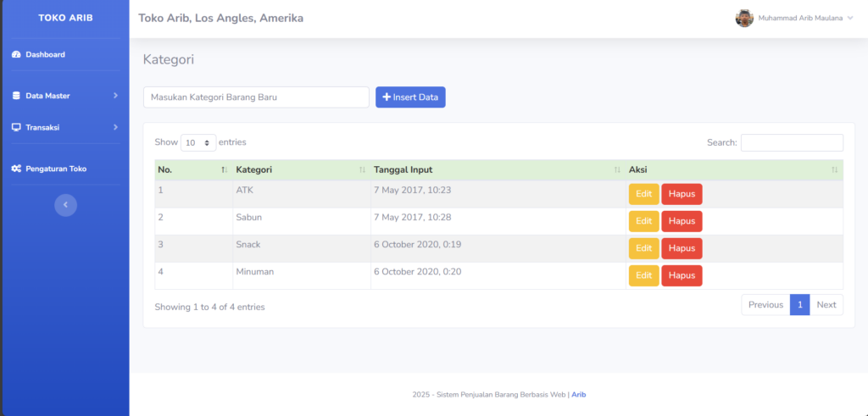Click the Insert Data button

click(410, 97)
